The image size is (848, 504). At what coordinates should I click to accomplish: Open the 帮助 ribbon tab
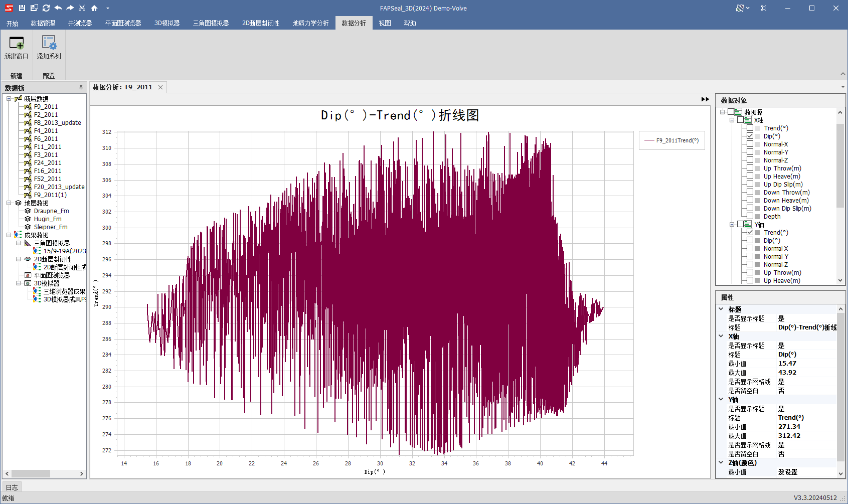click(410, 23)
